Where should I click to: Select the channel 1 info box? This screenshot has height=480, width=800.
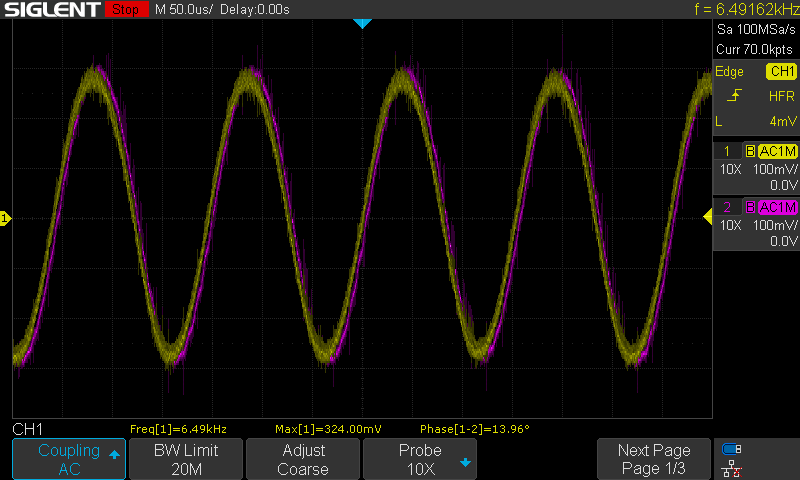tap(756, 168)
